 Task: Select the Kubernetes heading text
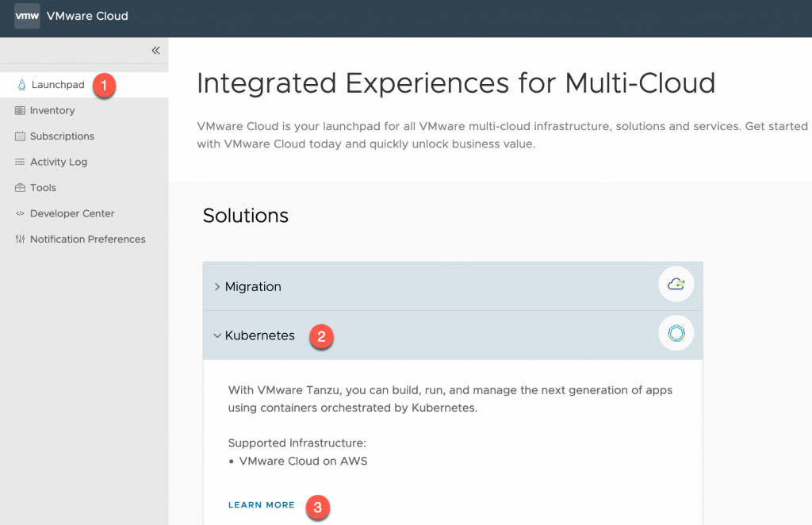pos(262,335)
